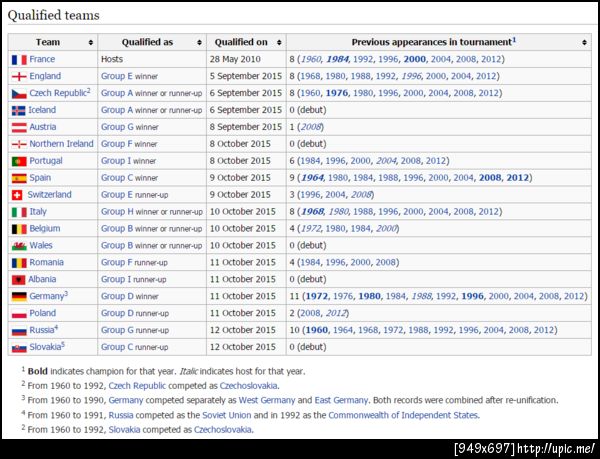
Task: Click the Northern Ireland flag icon
Action: point(19,144)
